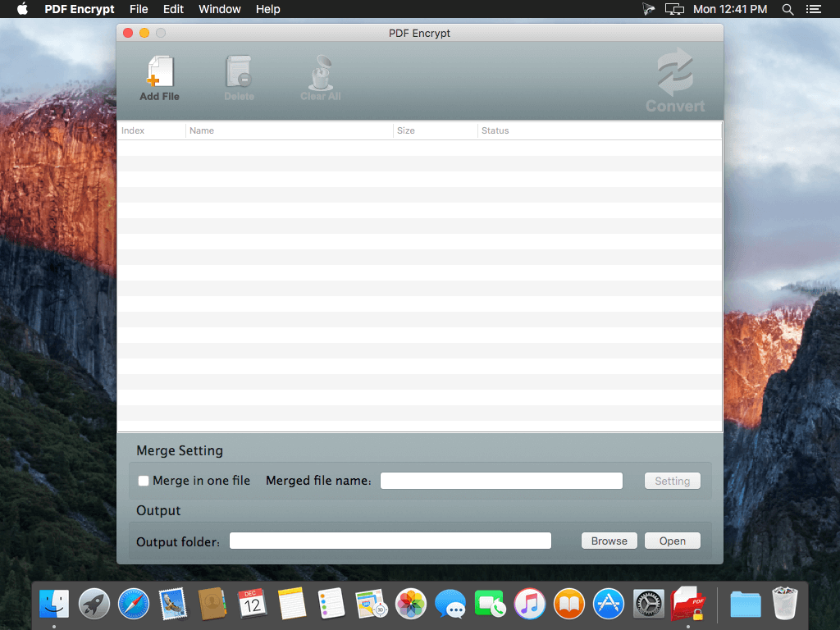Click the Open button

[673, 541]
